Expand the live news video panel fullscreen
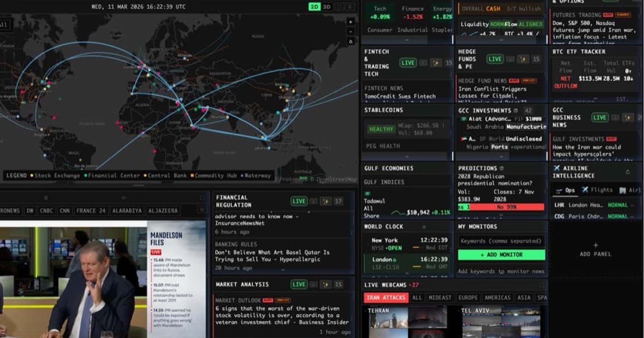 tap(202, 198)
